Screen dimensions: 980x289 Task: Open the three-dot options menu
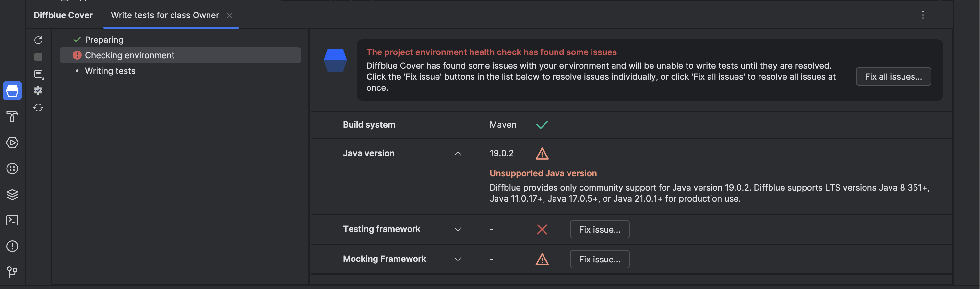pos(923,15)
